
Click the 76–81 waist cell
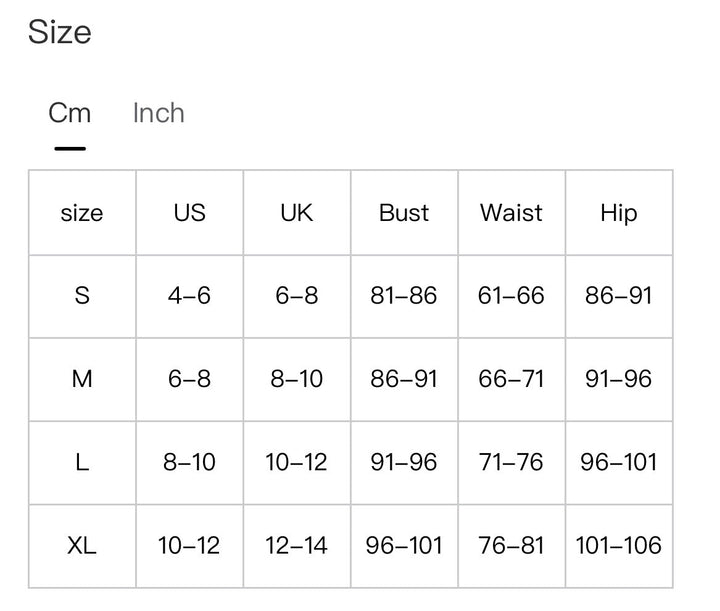tap(512, 546)
